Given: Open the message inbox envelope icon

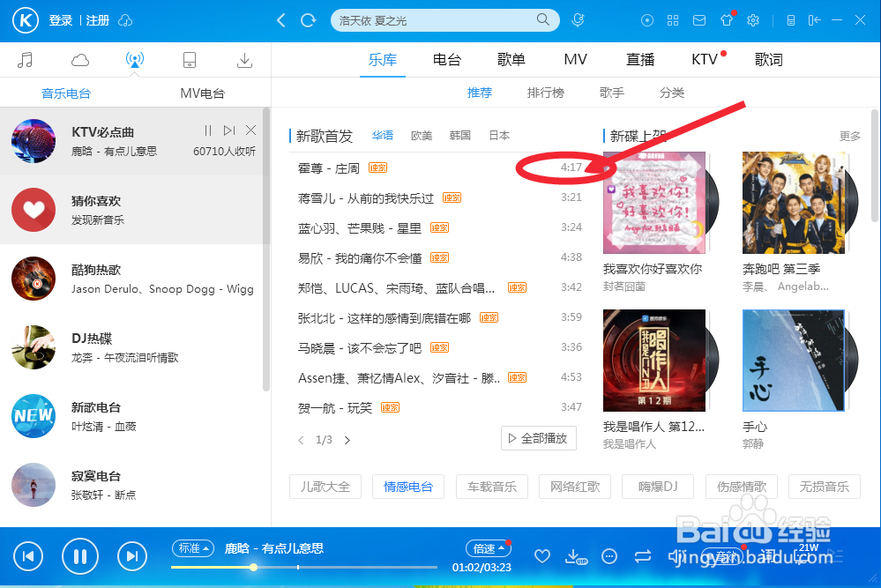Looking at the screenshot, I should coord(699,19).
